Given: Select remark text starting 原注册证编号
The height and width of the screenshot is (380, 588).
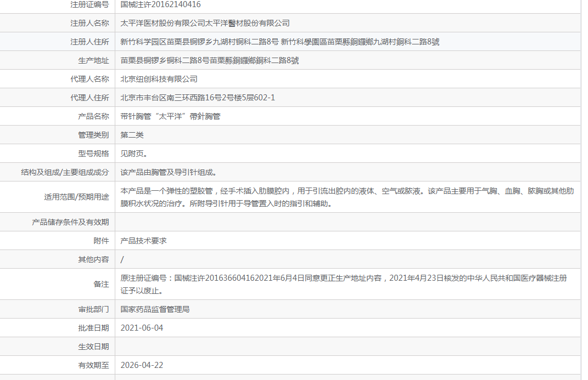Looking at the screenshot, I should [344, 284].
